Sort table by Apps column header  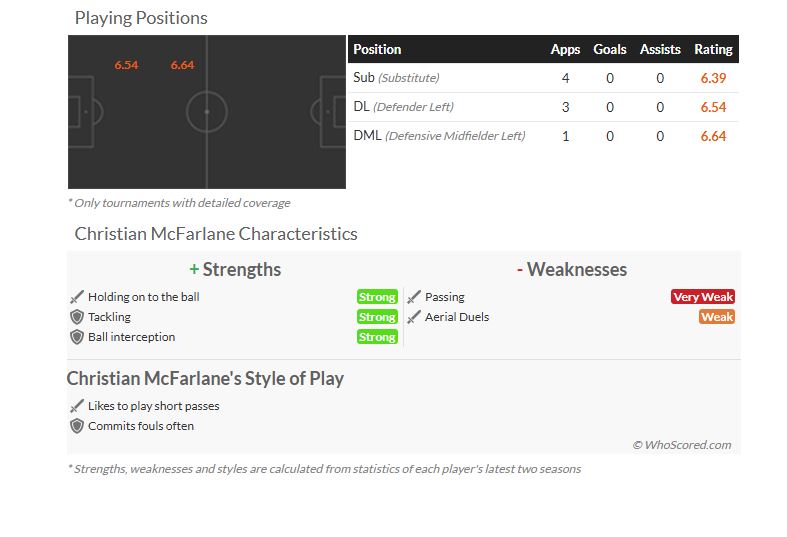pos(565,49)
